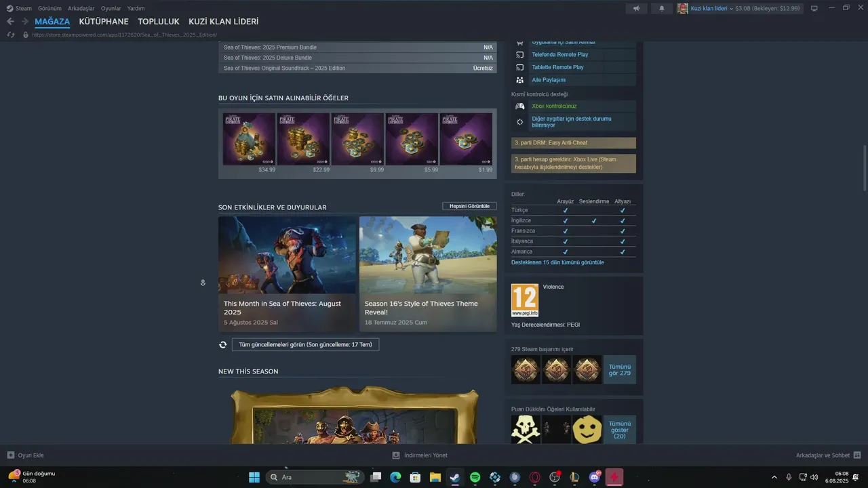Click the user avatar picture

682,8
